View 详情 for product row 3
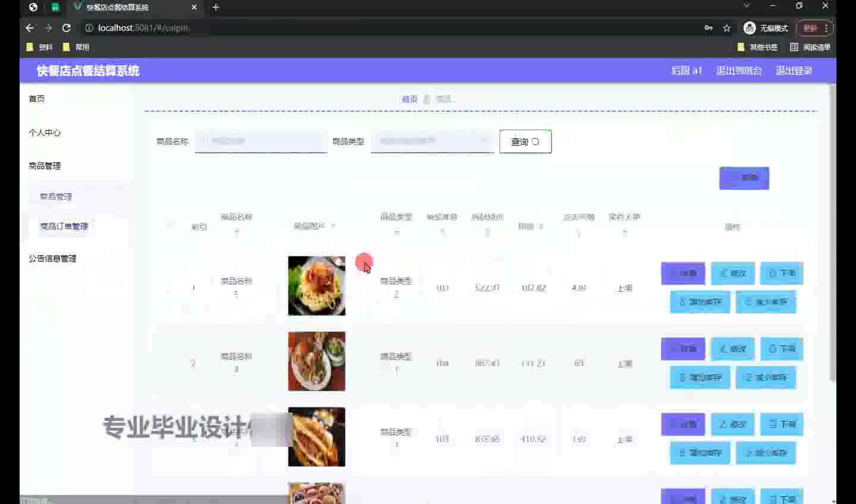Viewport: 856px width, 504px height. (x=683, y=424)
